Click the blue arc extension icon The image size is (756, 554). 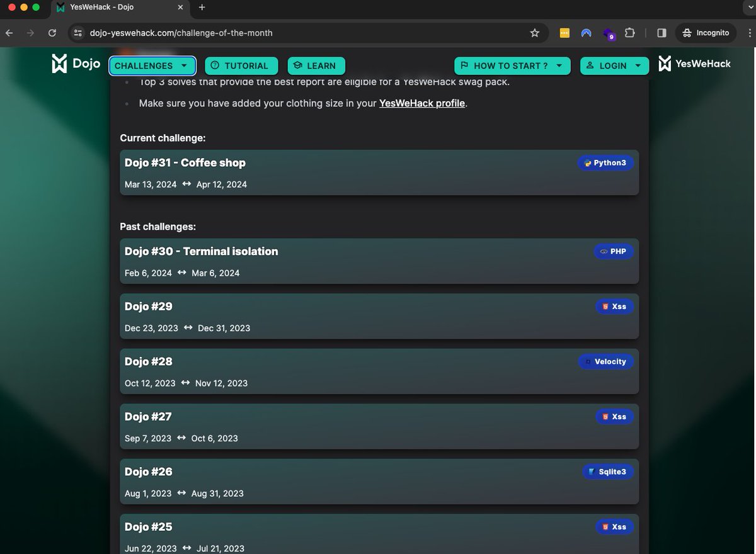coord(587,33)
